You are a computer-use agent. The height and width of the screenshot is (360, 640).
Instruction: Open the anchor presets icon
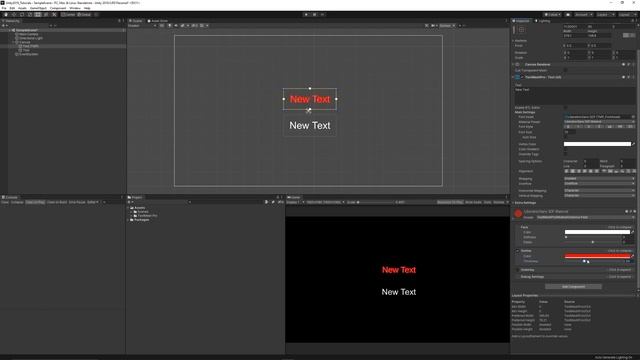521,30
